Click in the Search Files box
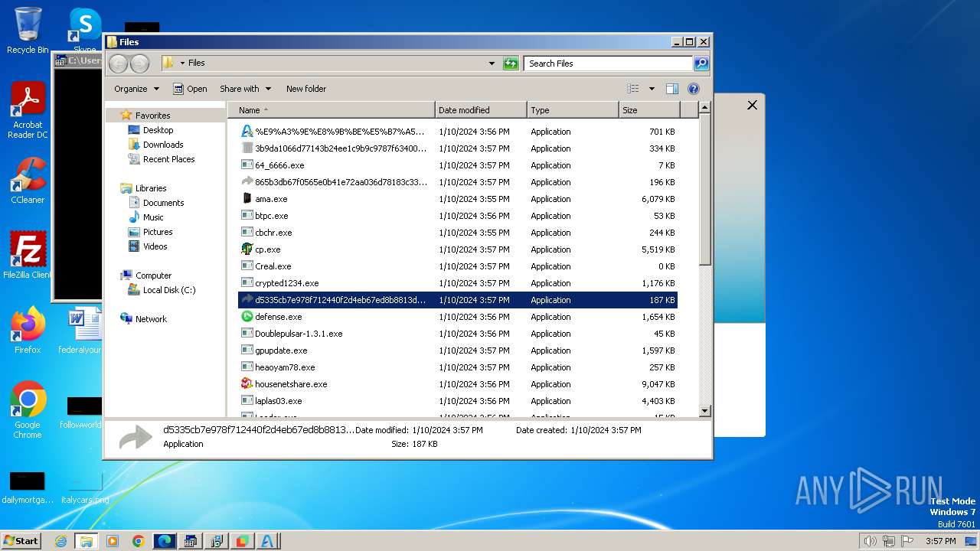This screenshot has height=551, width=980. tap(609, 64)
